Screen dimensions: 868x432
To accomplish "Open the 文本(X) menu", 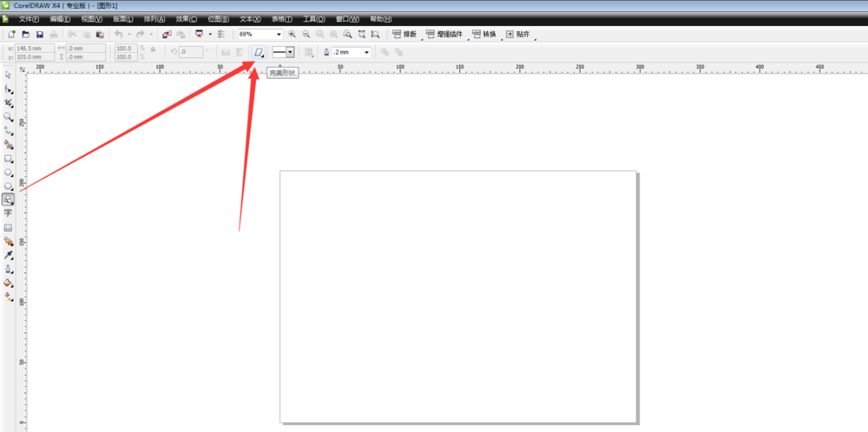I will click(250, 19).
